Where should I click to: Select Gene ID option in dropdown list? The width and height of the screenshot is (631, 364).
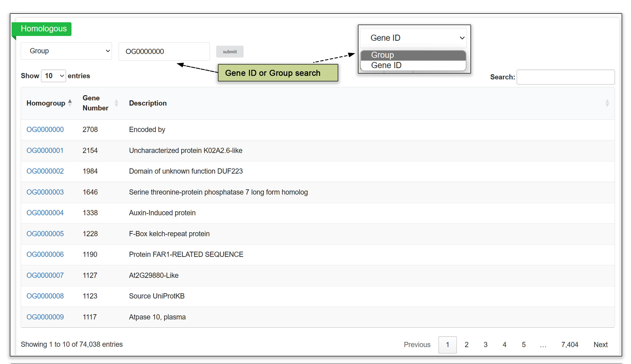coord(413,65)
